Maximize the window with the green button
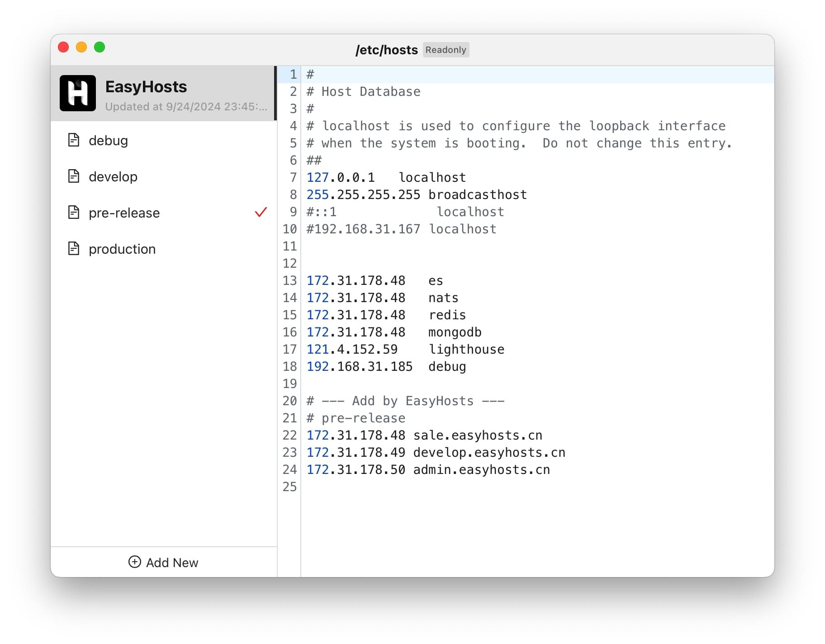The width and height of the screenshot is (825, 644). [x=100, y=47]
